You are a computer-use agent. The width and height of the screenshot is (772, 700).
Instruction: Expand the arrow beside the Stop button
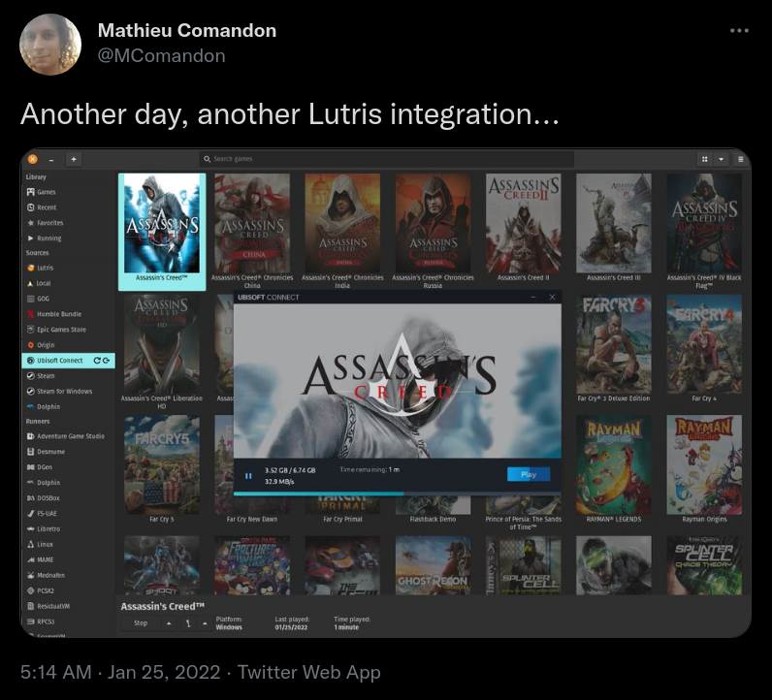[169, 623]
